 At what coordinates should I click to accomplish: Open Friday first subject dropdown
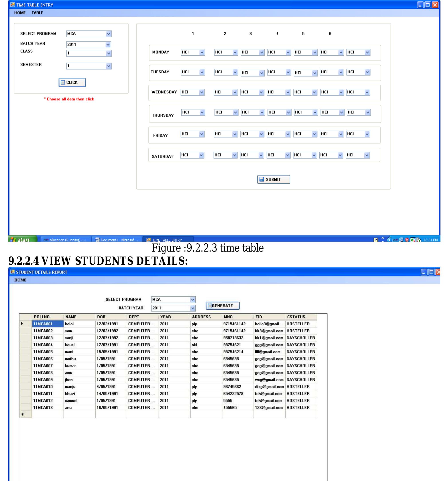[x=202, y=134]
